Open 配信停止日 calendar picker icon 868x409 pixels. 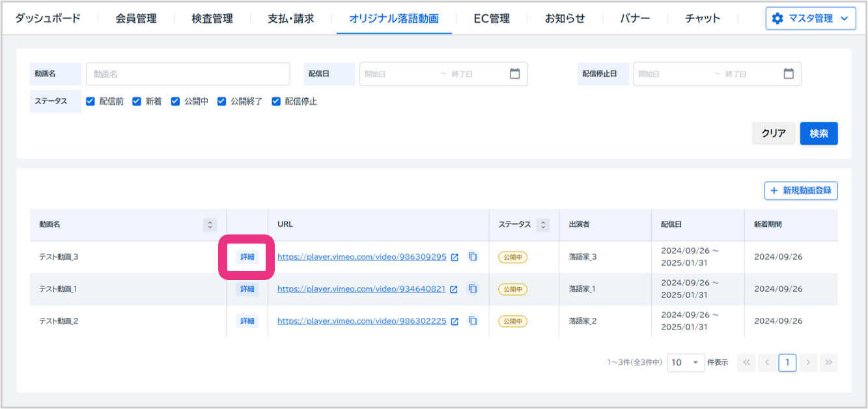(x=789, y=74)
